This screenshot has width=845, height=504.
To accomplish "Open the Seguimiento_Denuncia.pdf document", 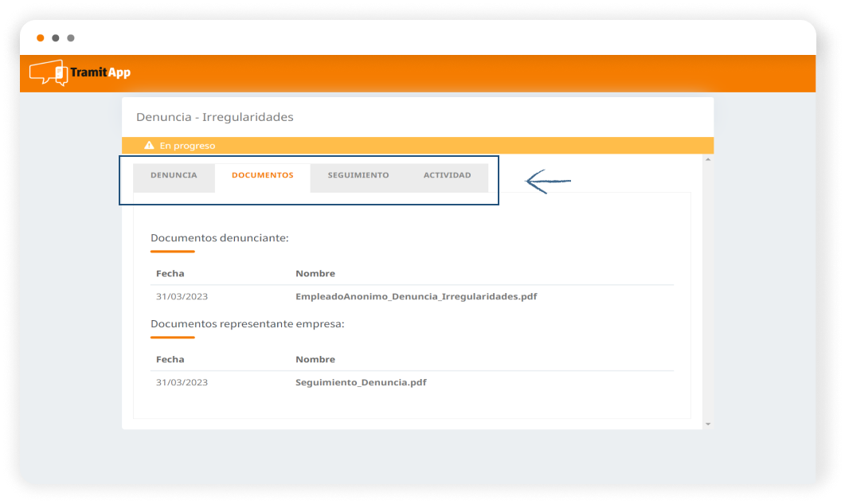I will tap(361, 382).
